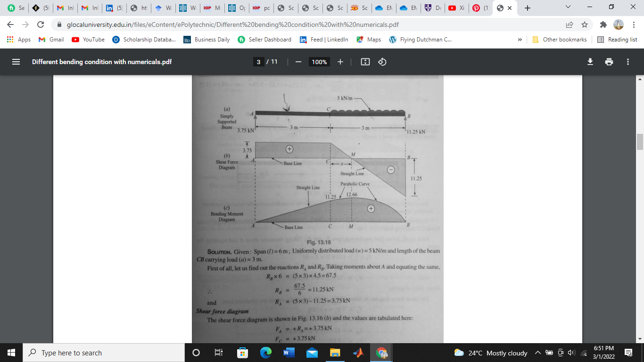This screenshot has height=362, width=644.
Task: Print the PDF document
Action: [609, 62]
